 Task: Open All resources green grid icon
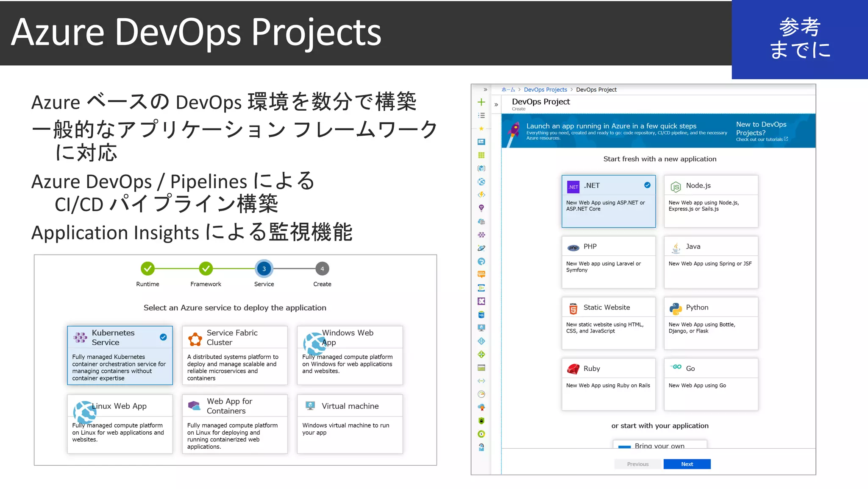[481, 155]
